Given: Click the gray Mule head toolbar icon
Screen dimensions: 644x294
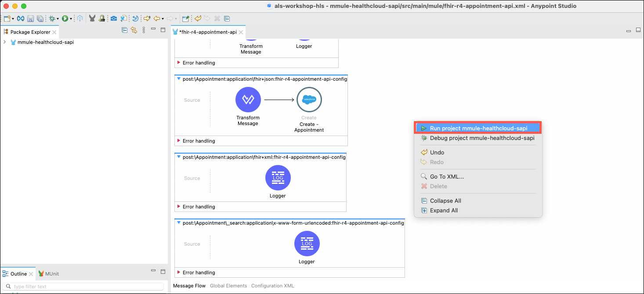Looking at the screenshot, I should coord(92,18).
